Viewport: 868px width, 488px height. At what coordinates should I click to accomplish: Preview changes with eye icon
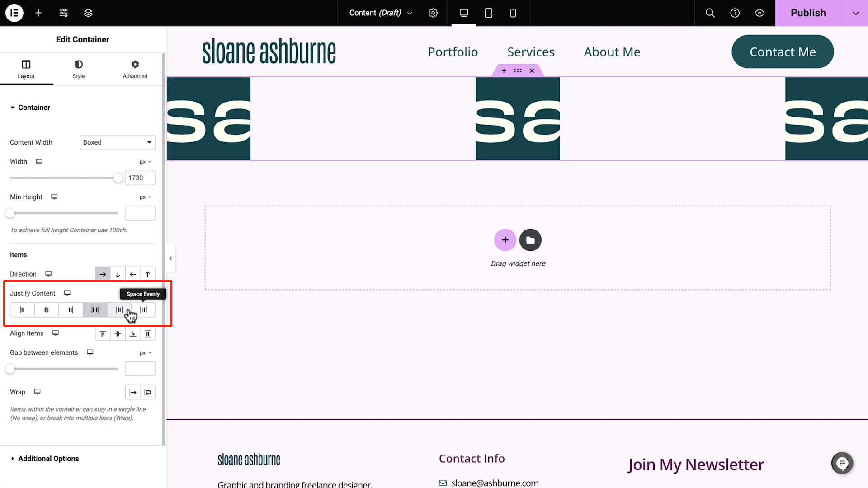point(759,13)
